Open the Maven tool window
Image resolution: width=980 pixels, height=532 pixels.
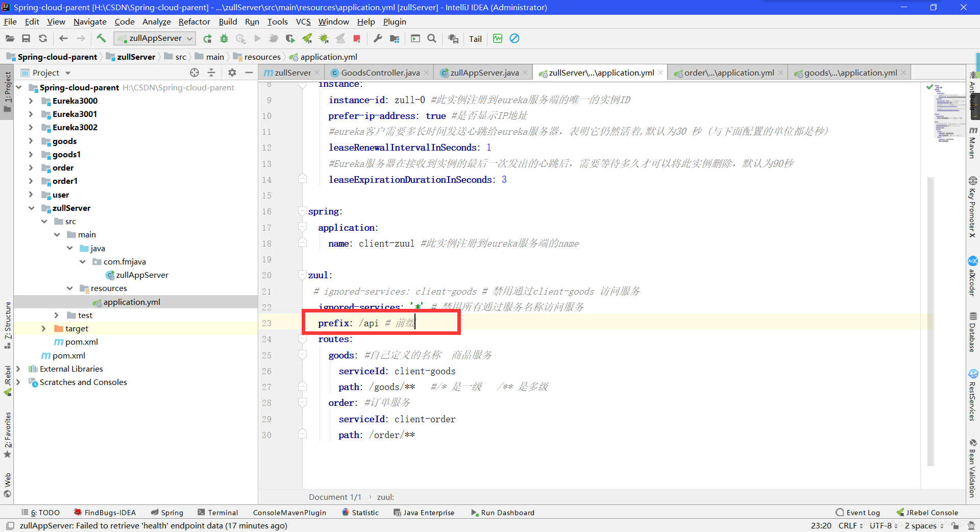click(973, 142)
